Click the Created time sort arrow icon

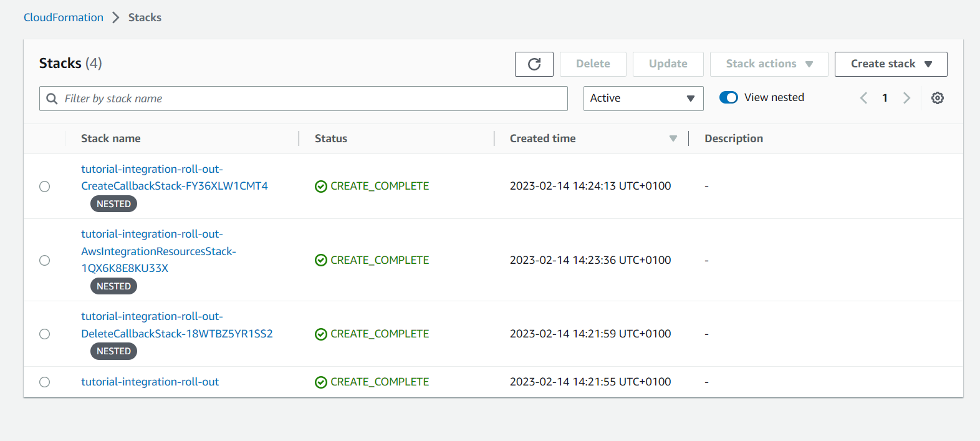pos(673,138)
